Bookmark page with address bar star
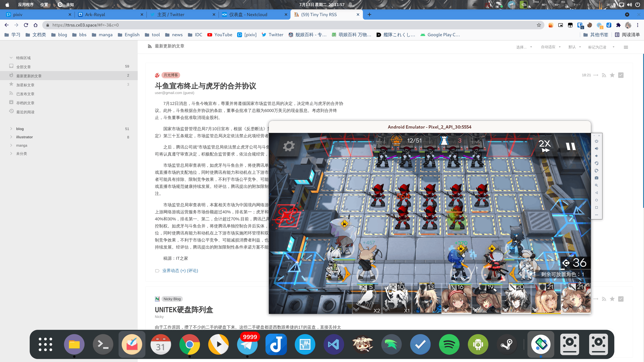644x362 pixels. click(x=539, y=25)
